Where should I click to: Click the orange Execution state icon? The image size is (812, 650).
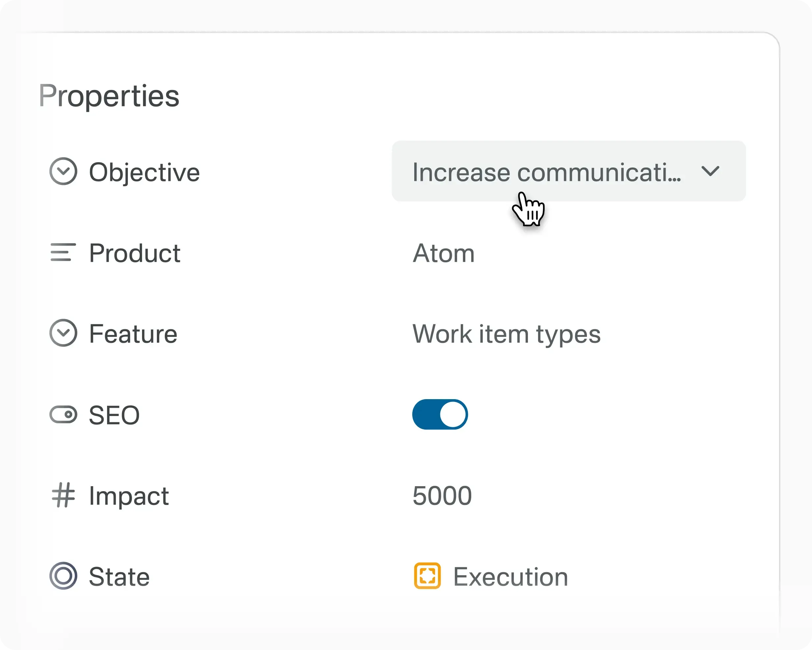click(427, 576)
